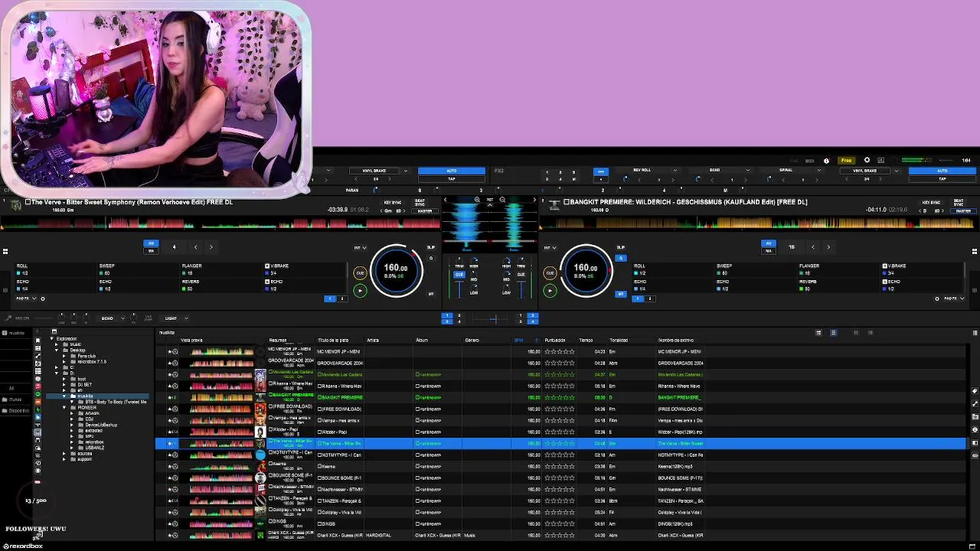
Task: Toggle quantize Q on deck 2
Action: coord(620,258)
